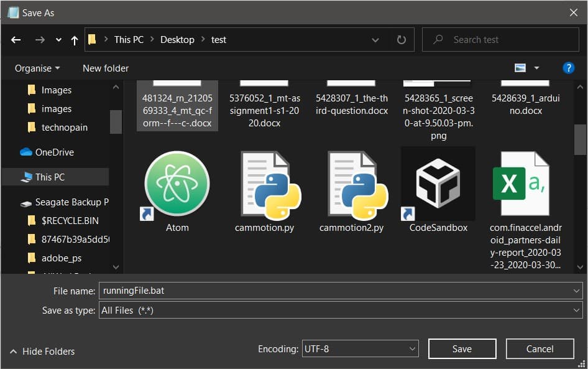Expand the Encoding UTF-8 dropdown
Image resolution: width=588 pixels, height=369 pixels.
point(360,349)
